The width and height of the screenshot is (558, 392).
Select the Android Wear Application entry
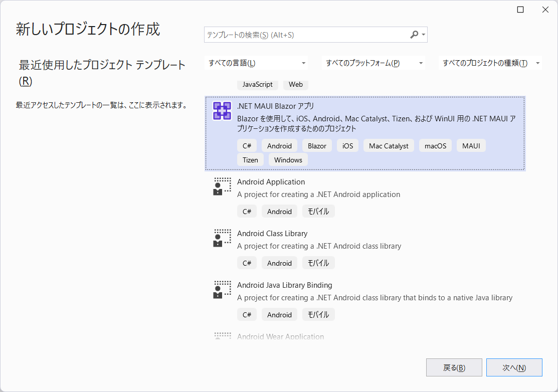[x=280, y=336]
